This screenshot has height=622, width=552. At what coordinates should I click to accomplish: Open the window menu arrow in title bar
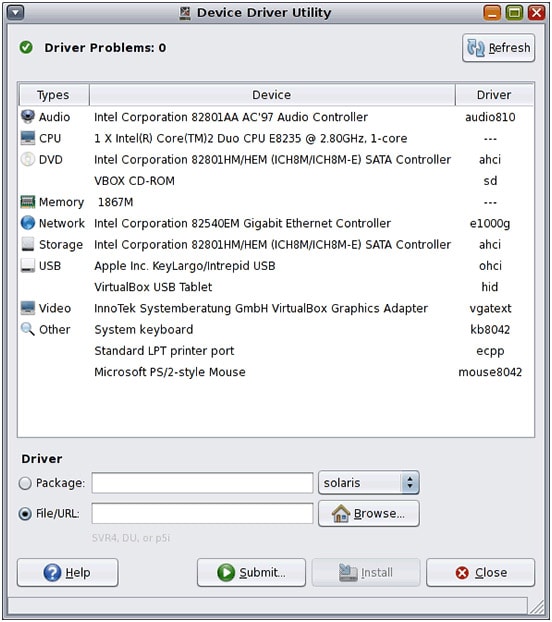pos(15,13)
